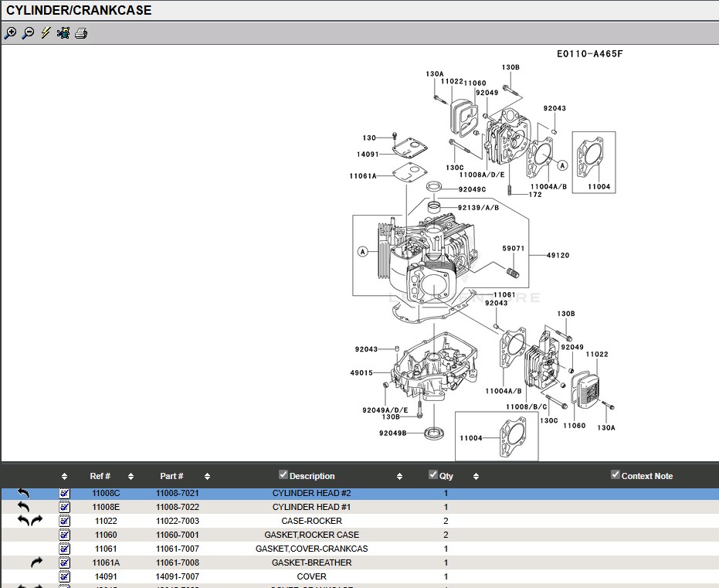Click the select-region icon in the toolbar
Viewport: 719px width, 588px height.
[x=63, y=33]
